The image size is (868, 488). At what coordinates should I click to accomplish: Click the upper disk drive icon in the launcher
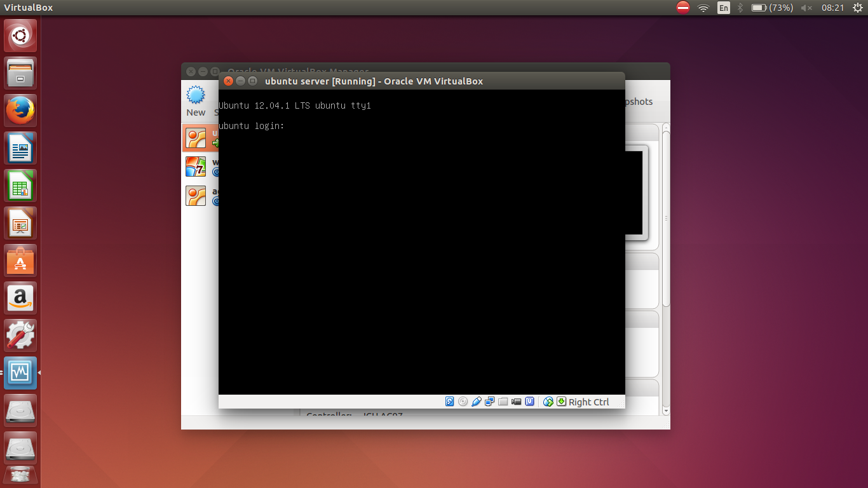coord(20,410)
